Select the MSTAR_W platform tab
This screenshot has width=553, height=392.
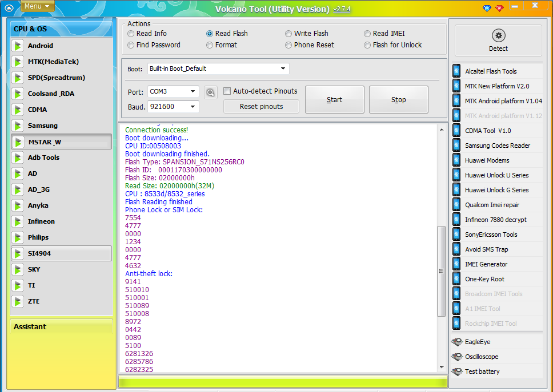click(x=61, y=142)
